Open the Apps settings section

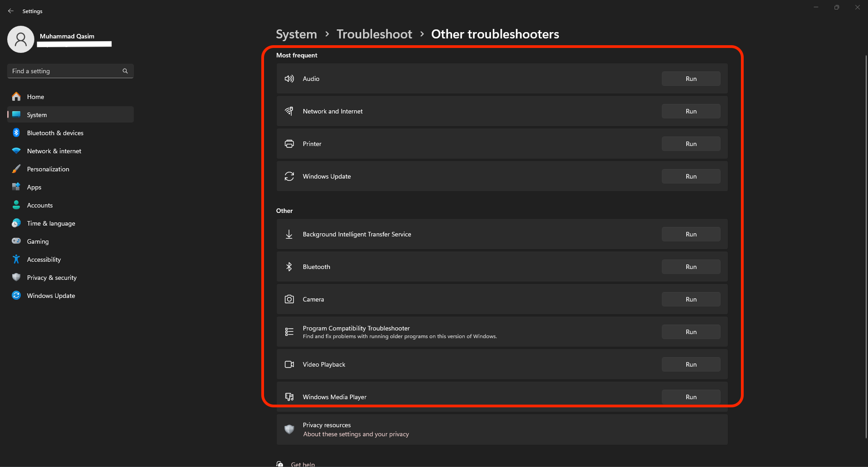pos(34,187)
